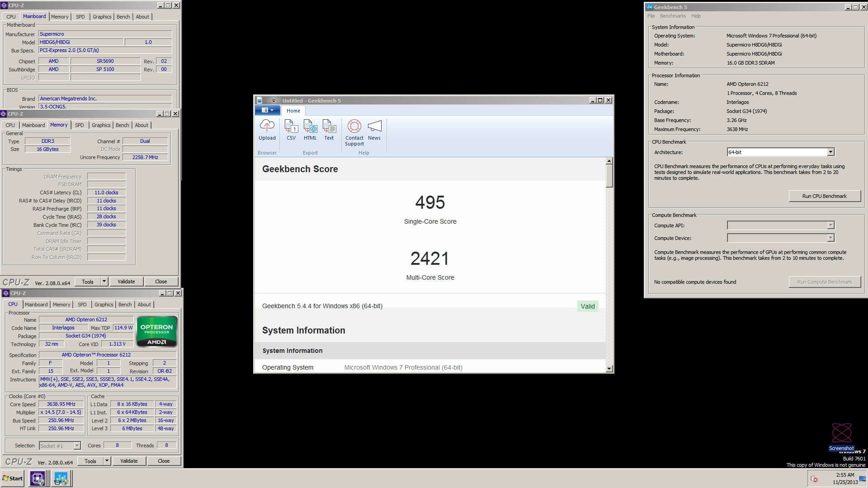Click the multi-core score 2421

pyautogui.click(x=430, y=258)
